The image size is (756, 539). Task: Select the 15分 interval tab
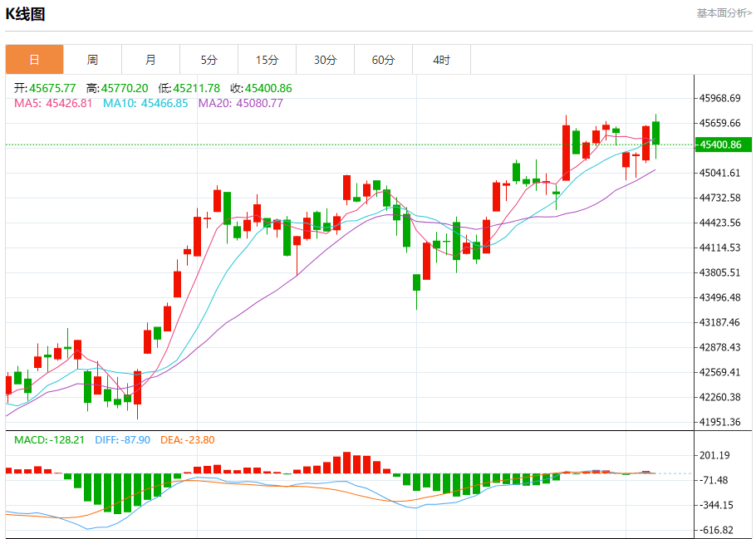[x=267, y=60]
